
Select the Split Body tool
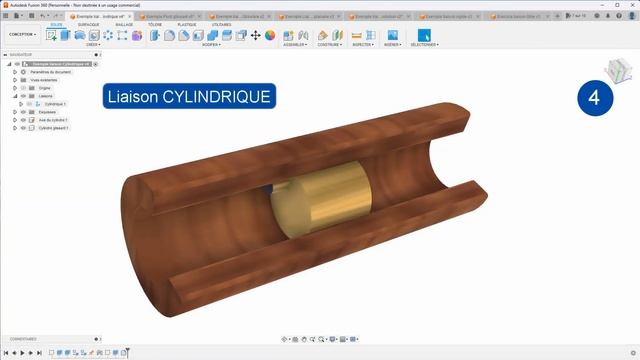pyautogui.click(x=227, y=35)
